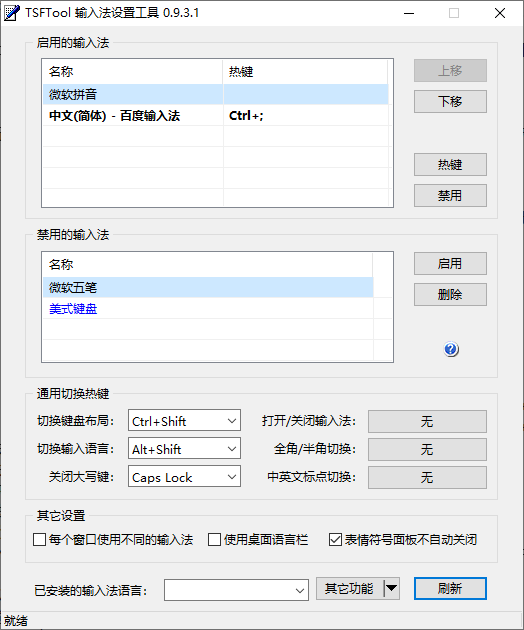Enable 使用桌面语言栏 checkbox

[x=214, y=539]
